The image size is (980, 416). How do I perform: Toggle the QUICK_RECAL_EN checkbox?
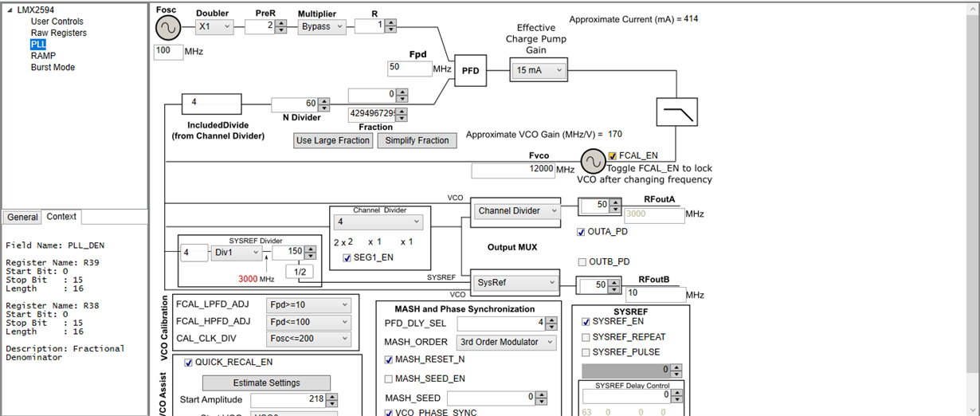point(189,362)
